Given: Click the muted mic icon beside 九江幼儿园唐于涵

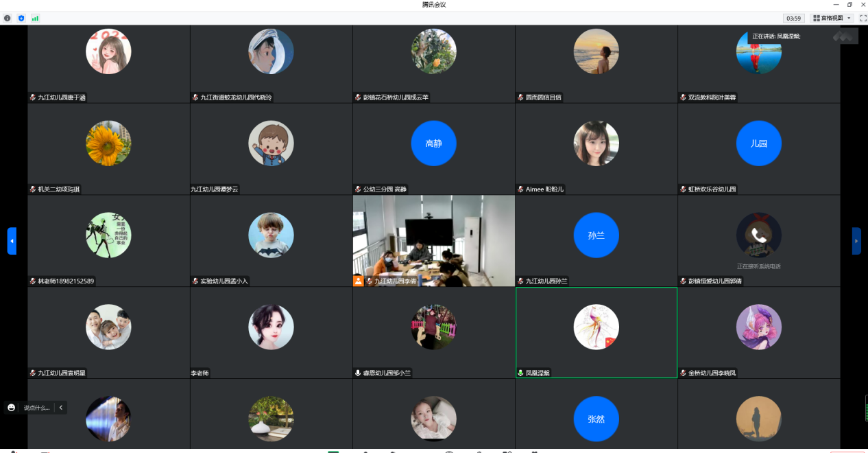Looking at the screenshot, I should coord(32,97).
